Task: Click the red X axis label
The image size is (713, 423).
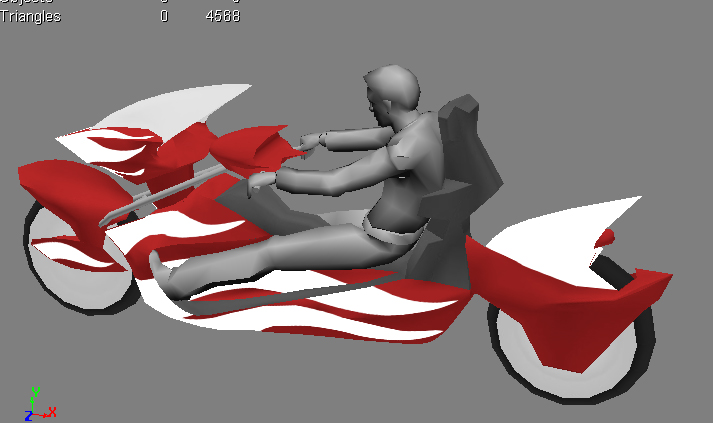Action: click(x=52, y=411)
